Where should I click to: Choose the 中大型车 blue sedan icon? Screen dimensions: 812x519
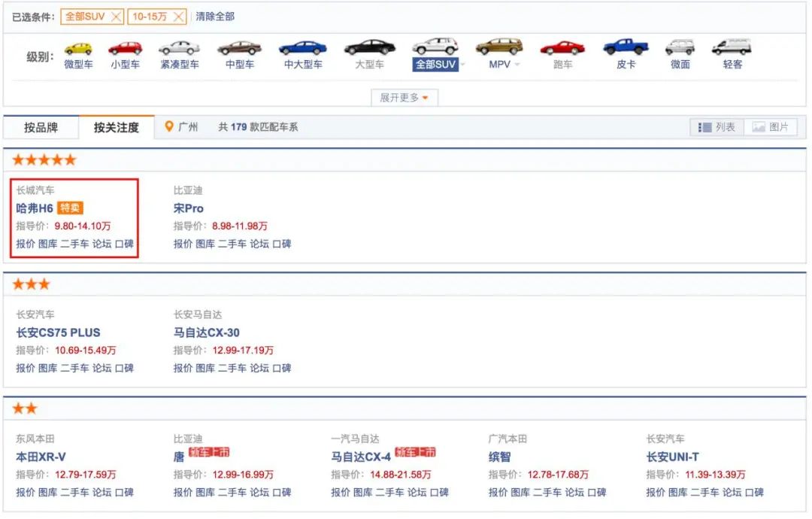[x=303, y=48]
